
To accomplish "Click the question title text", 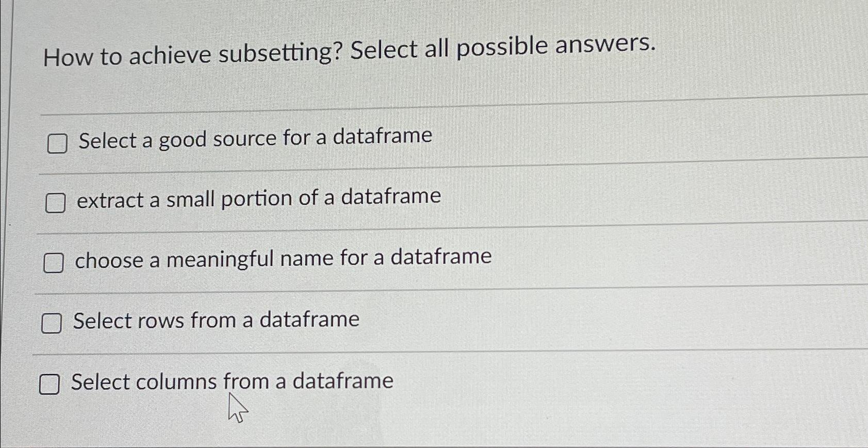I will pyautogui.click(x=349, y=51).
